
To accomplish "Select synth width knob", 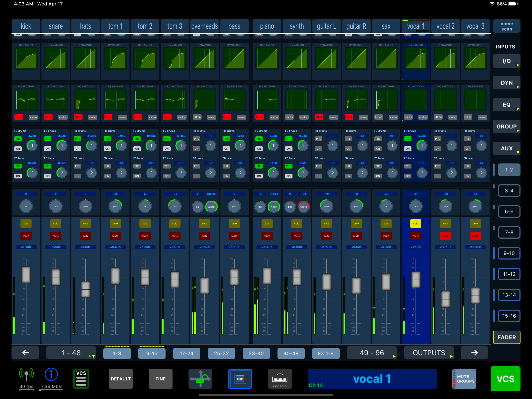I will (x=304, y=207).
